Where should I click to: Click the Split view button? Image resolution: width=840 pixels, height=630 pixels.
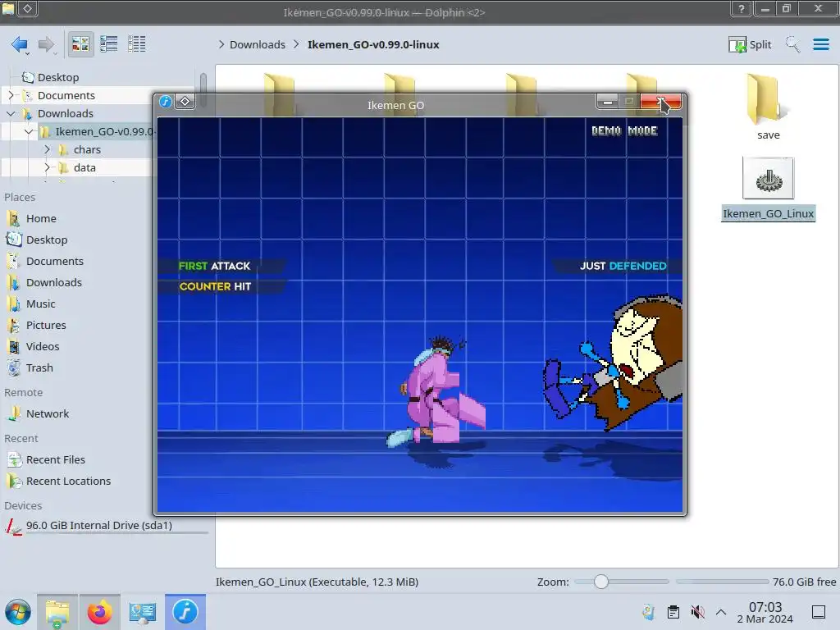click(x=750, y=44)
